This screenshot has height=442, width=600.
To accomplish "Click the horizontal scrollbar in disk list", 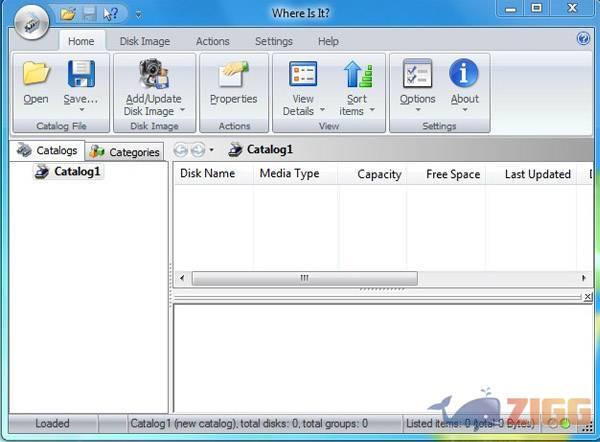I will 303,278.
